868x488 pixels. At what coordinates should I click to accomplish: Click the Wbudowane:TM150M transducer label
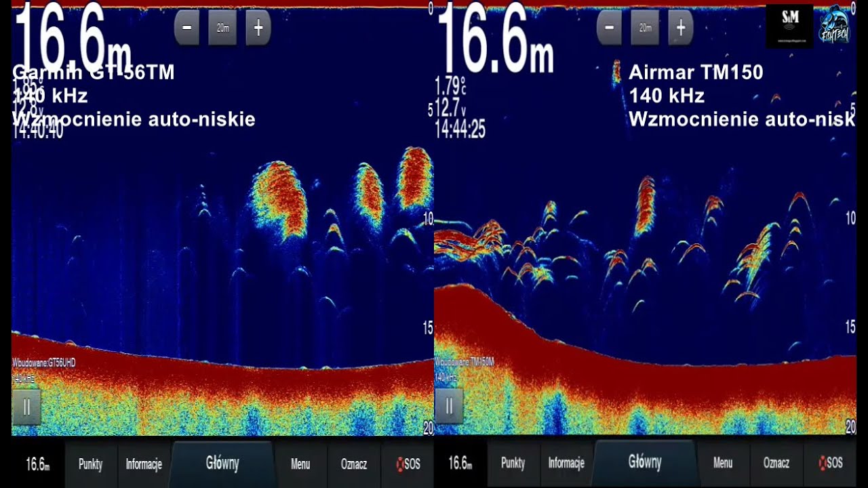coord(465,362)
